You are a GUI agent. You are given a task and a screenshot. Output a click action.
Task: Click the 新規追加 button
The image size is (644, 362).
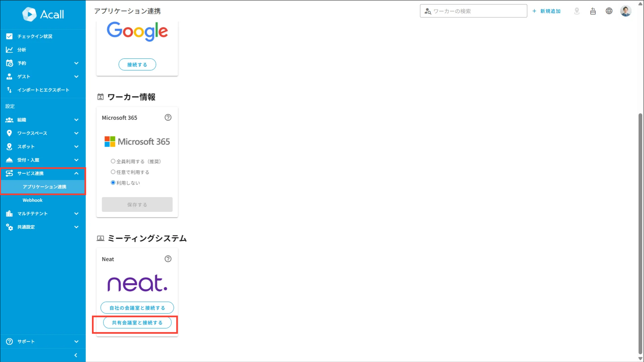pos(546,11)
